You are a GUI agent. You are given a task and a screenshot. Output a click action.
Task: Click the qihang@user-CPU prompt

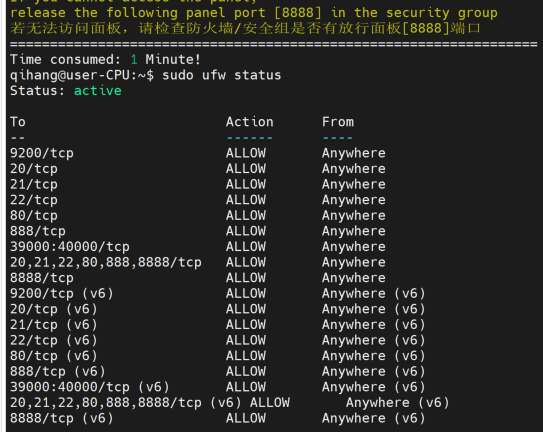pos(82,75)
